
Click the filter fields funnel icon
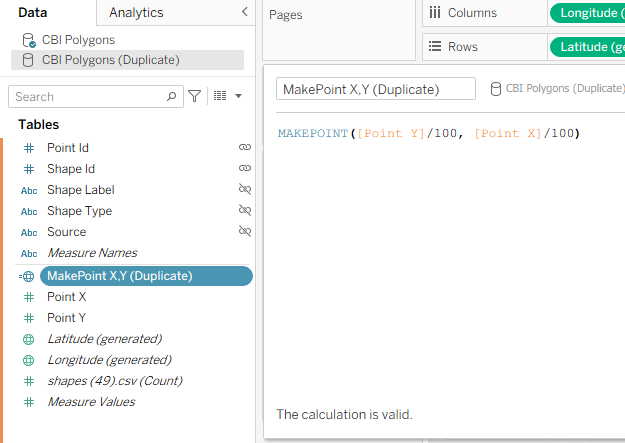(195, 96)
